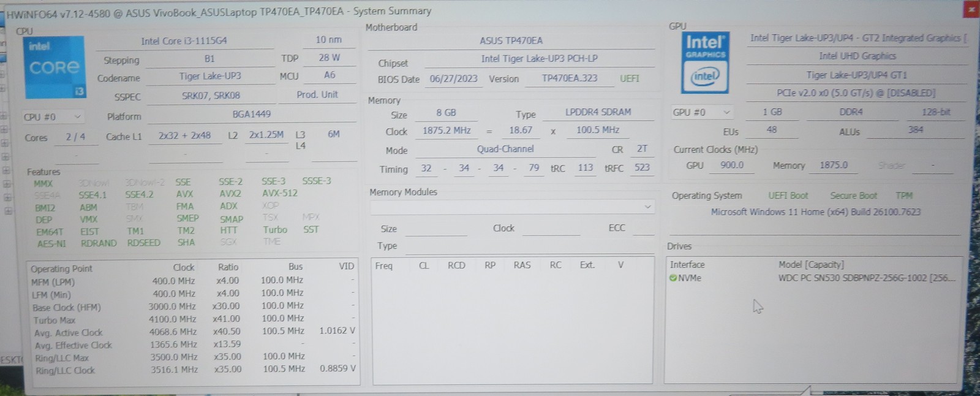Click the GPU bus width 128-bit
The height and width of the screenshot is (396, 980).
[x=936, y=112]
